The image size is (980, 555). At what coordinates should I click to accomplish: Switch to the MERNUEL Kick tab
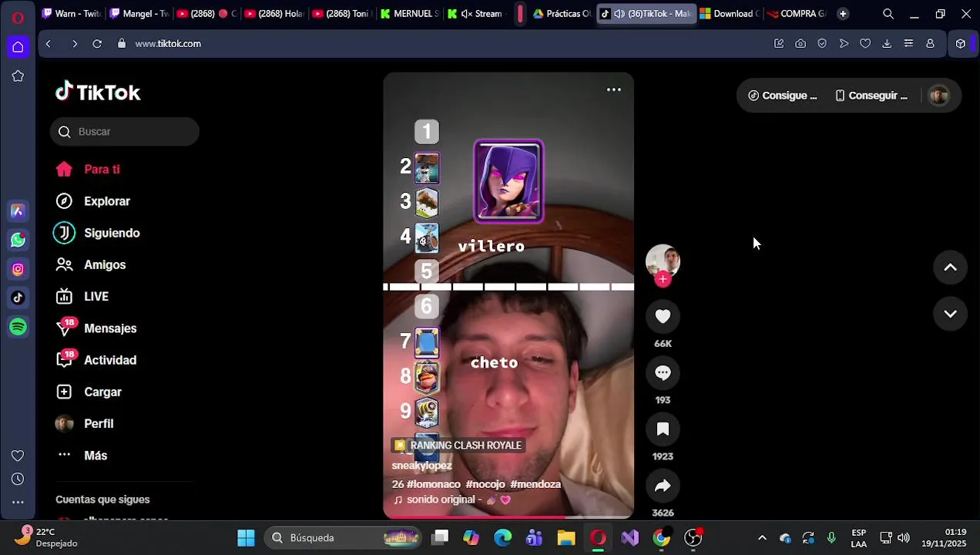[410, 13]
